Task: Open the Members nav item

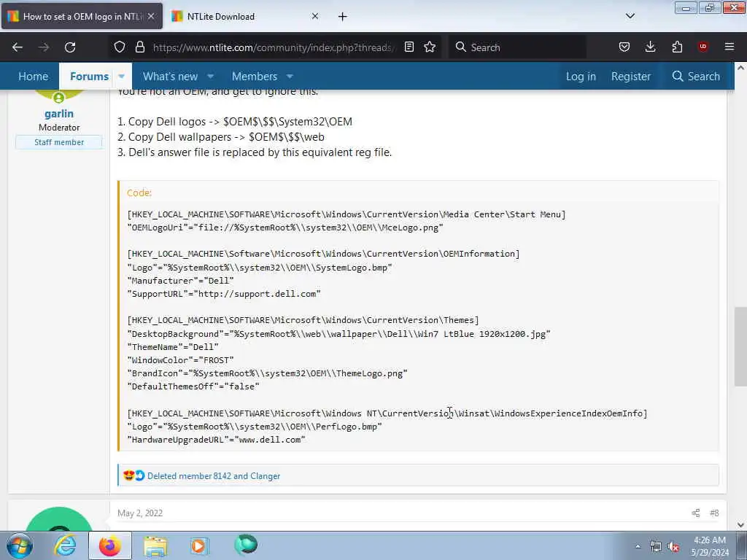Action: click(x=255, y=76)
